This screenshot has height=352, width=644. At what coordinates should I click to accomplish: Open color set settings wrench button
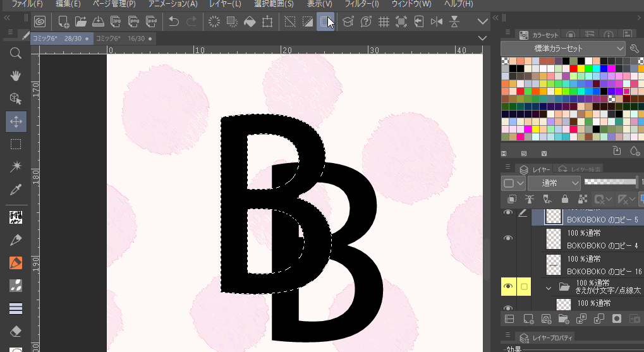(635, 48)
